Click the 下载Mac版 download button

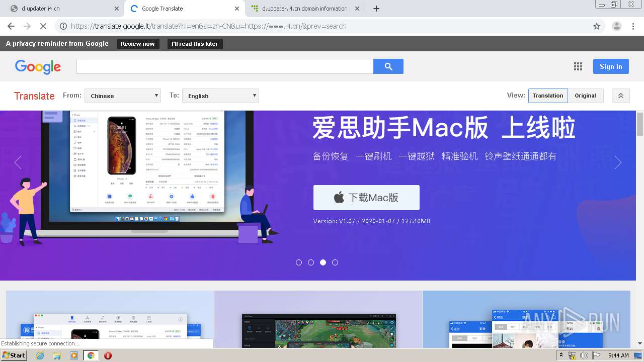[x=366, y=198]
